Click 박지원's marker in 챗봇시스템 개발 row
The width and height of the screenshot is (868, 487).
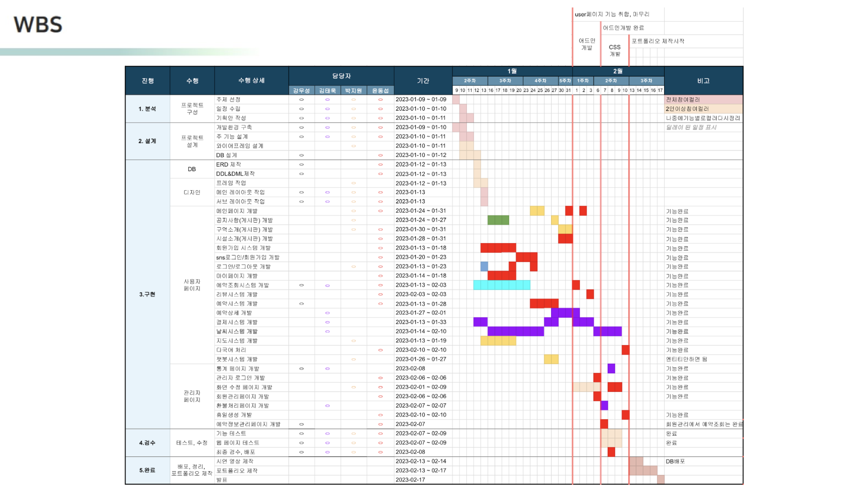point(353,359)
